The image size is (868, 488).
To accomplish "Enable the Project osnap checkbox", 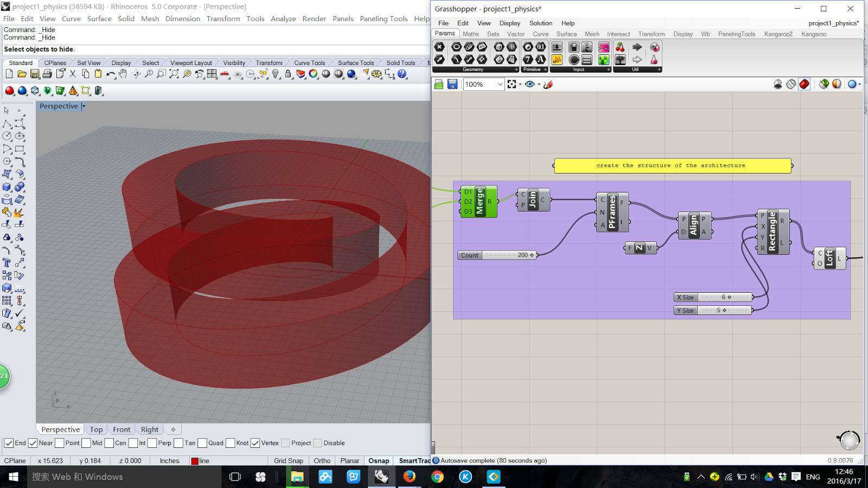I will pos(285,443).
